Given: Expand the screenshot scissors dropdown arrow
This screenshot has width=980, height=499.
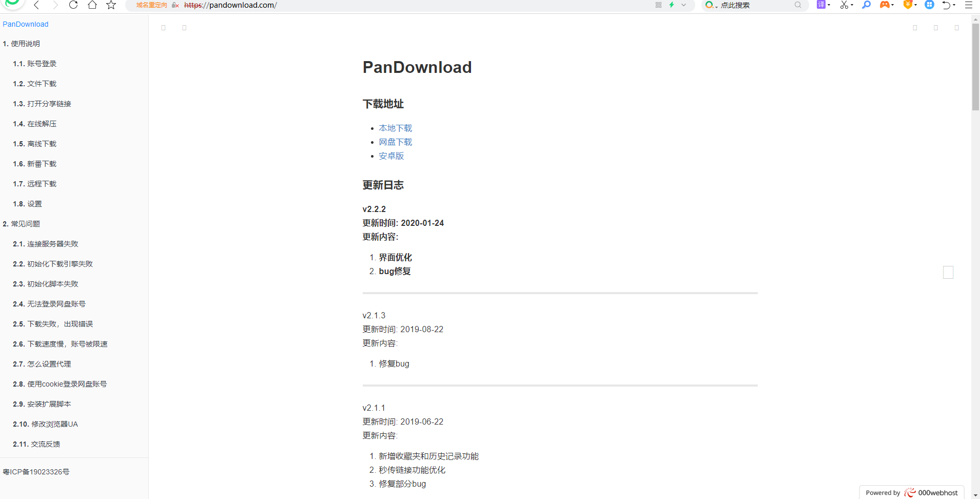Looking at the screenshot, I should (x=852, y=5).
